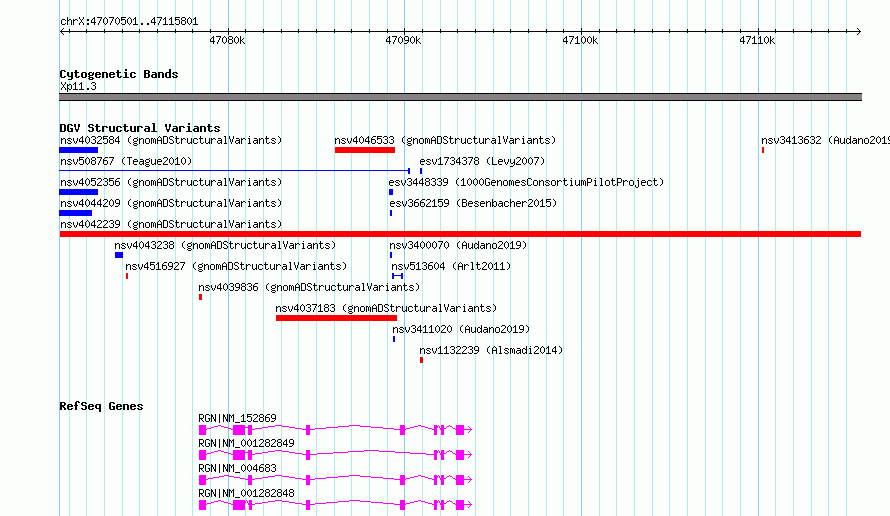Click the 47100k ruler tick label
The image size is (890, 516).
[580, 40]
